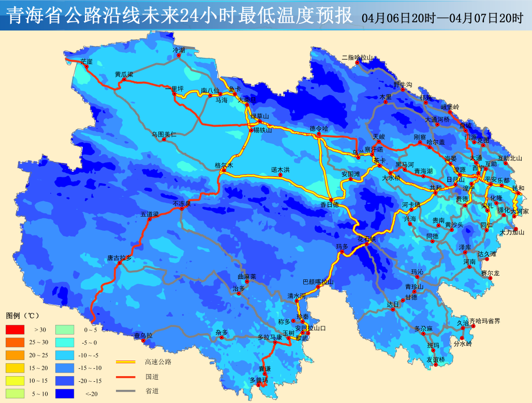Click the 格尔木 station marker
This screenshot has width=532, height=403.
(224, 170)
